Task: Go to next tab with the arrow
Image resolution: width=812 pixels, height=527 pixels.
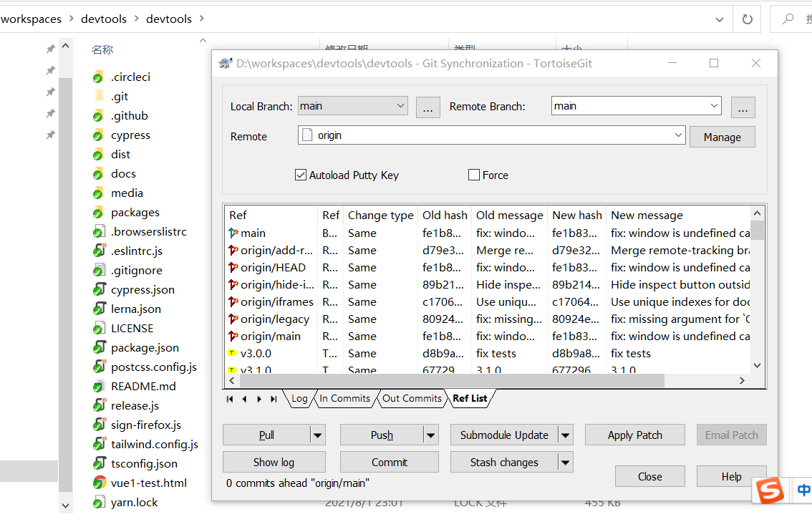Action: coord(259,399)
